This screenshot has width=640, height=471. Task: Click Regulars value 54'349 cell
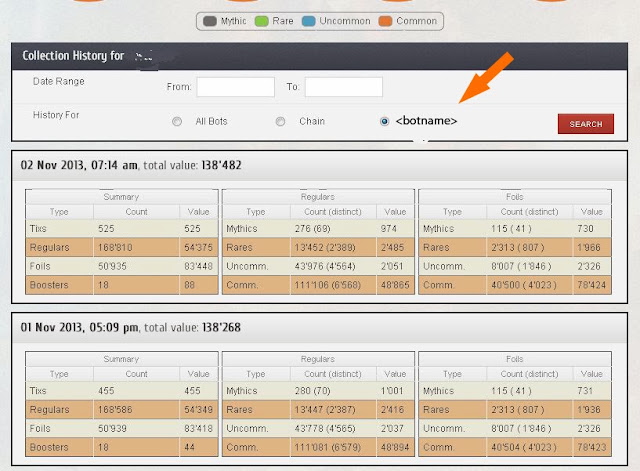pyautogui.click(x=198, y=409)
